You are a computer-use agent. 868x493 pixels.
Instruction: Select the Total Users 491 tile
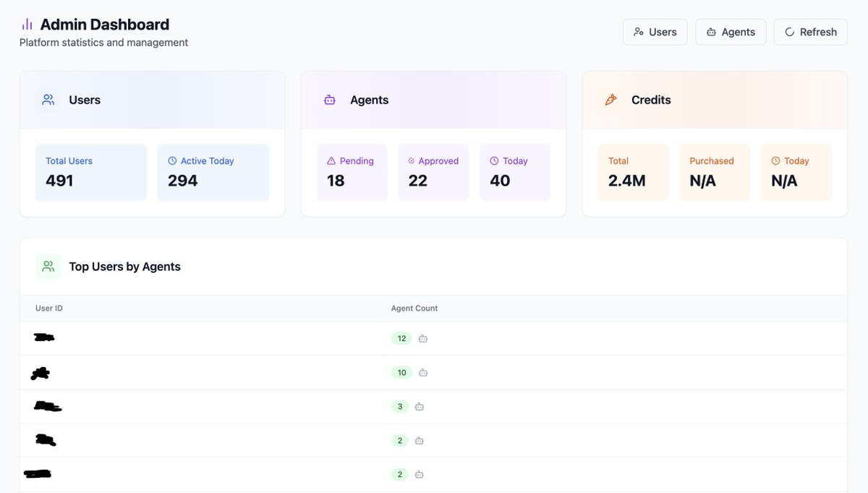pos(91,172)
